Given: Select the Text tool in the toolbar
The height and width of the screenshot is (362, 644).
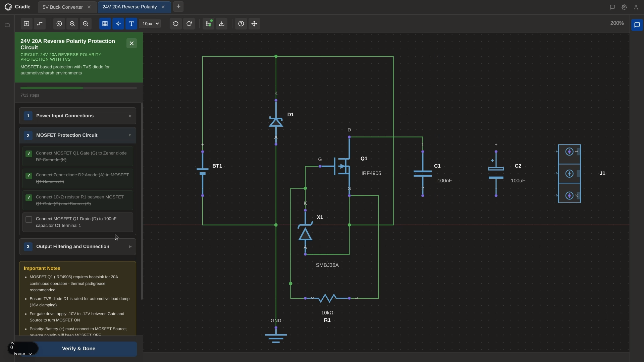Looking at the screenshot, I should coord(131,23).
